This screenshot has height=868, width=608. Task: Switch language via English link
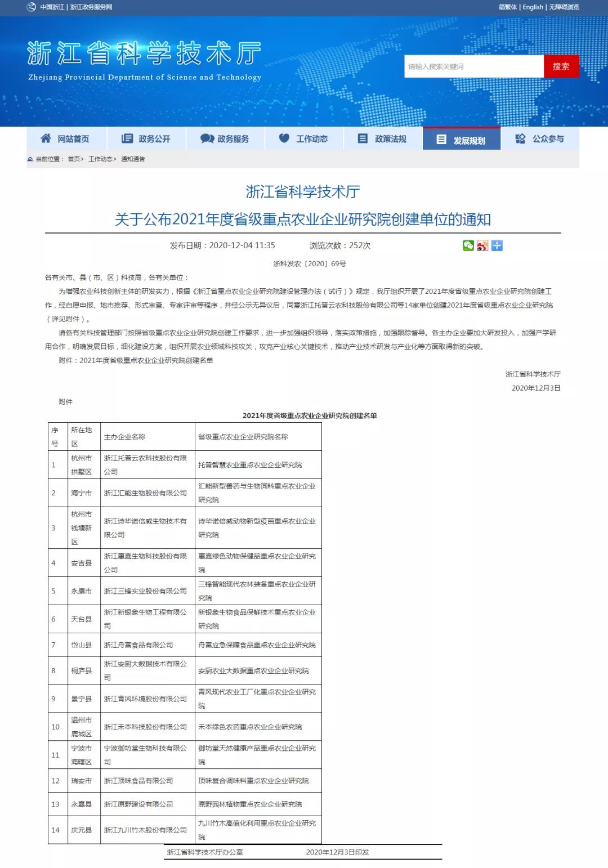pos(533,7)
